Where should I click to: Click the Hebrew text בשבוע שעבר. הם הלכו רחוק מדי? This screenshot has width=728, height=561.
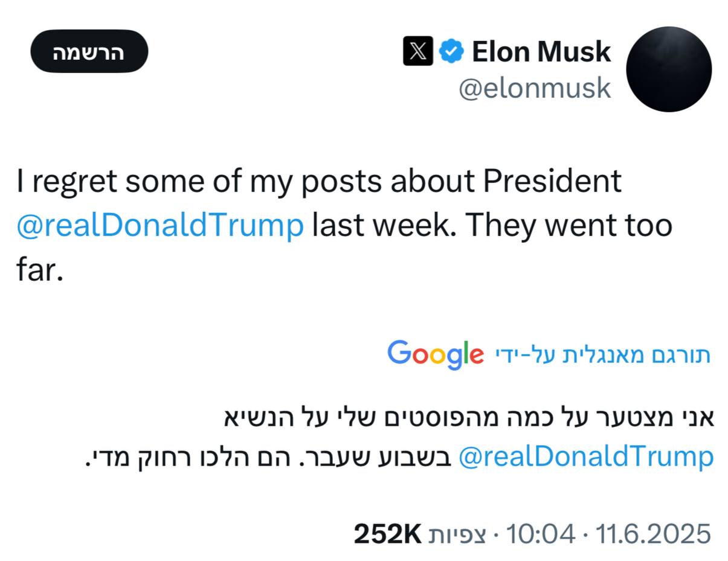click(x=268, y=457)
